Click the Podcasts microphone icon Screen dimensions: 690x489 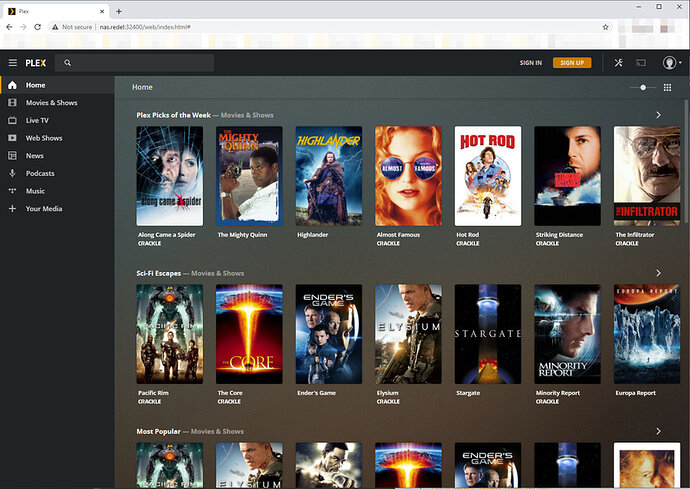(x=12, y=173)
